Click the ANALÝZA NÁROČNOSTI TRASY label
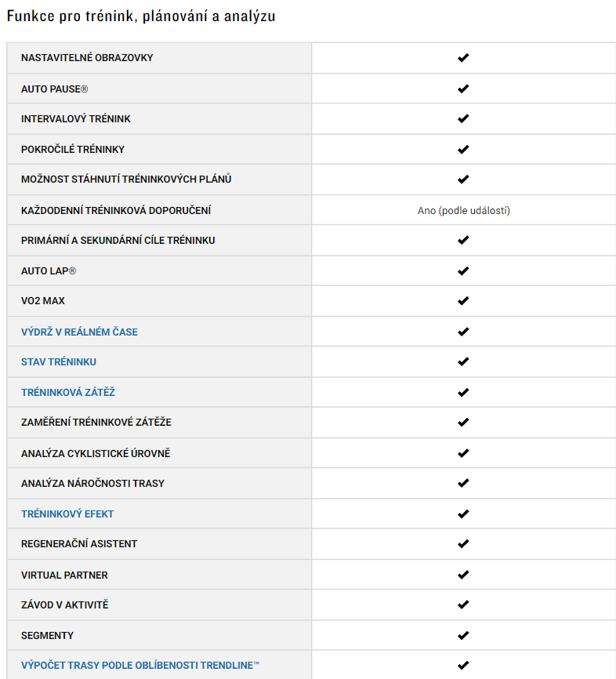This screenshot has height=679, width=616. tap(92, 483)
